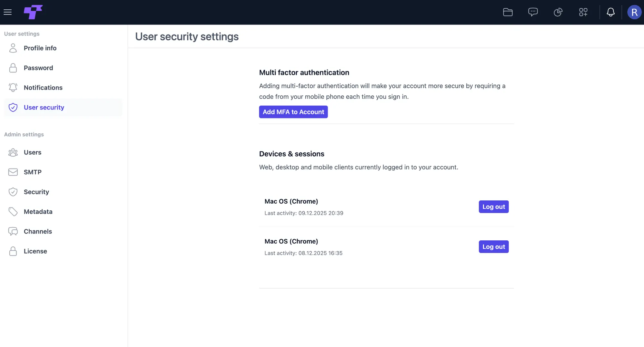
Task: Click 'Last activity: 08.12.2025 16:35' text
Action: (303, 253)
